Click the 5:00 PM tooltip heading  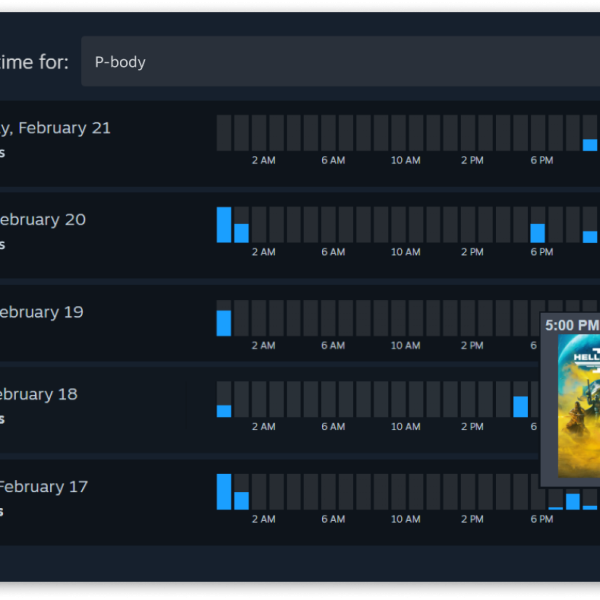coord(572,325)
